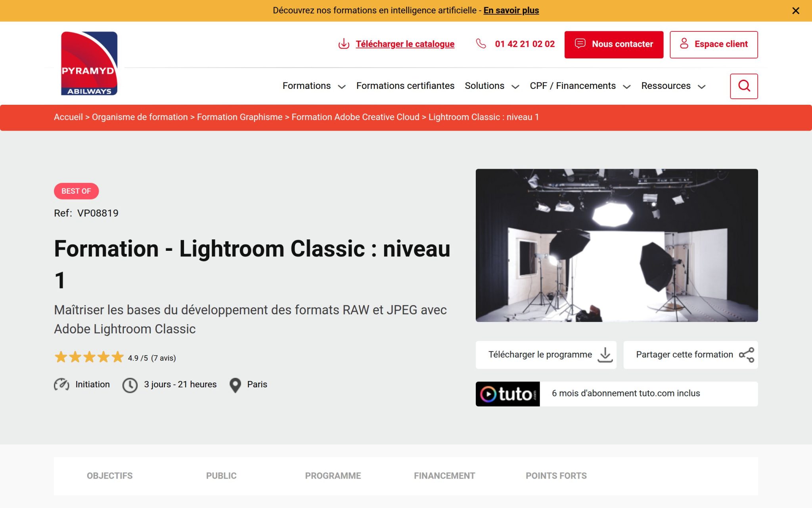The image size is (812, 508).
Task: Switch to the PROGRAMME tab
Action: coord(333,475)
